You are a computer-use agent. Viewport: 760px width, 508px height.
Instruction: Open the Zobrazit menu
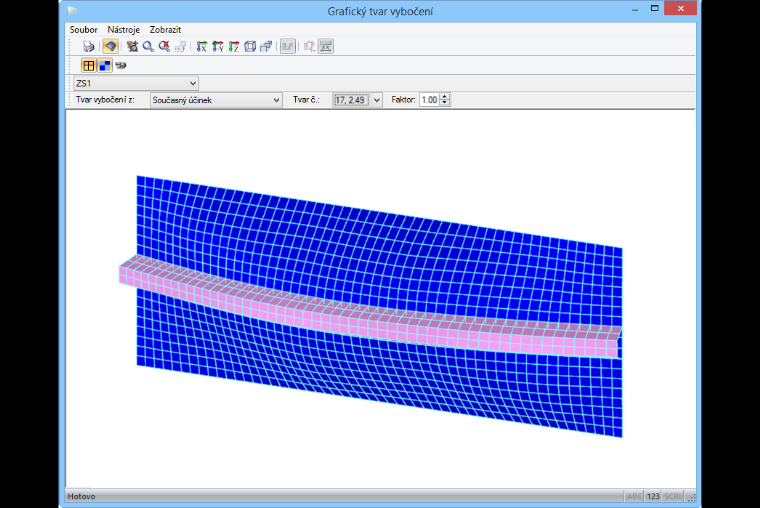point(165,30)
